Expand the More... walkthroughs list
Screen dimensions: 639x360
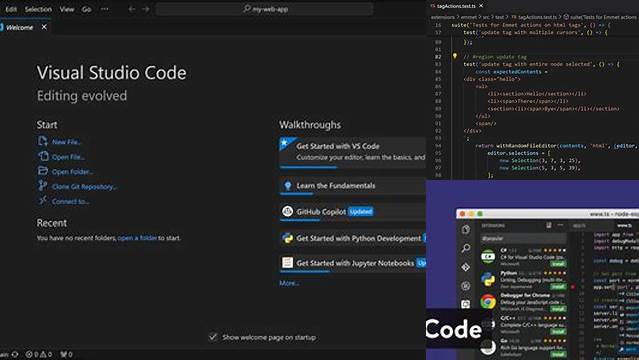click(x=289, y=283)
